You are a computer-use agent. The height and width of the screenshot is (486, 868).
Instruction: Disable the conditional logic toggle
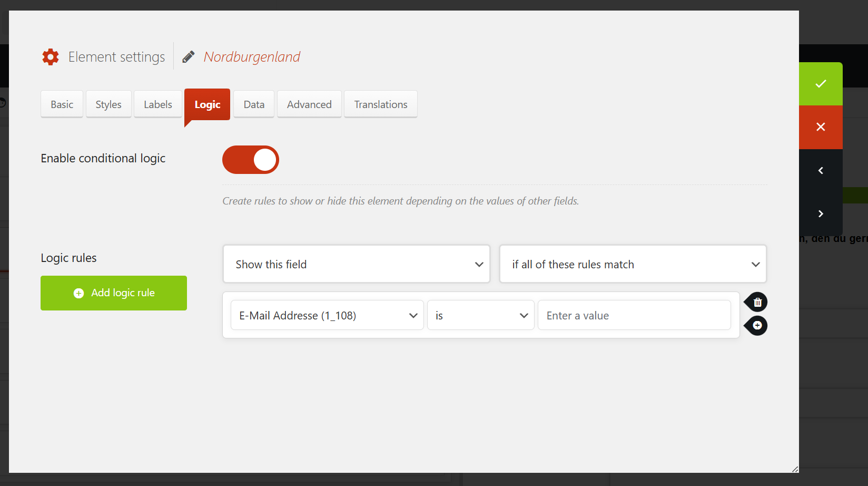tap(251, 160)
